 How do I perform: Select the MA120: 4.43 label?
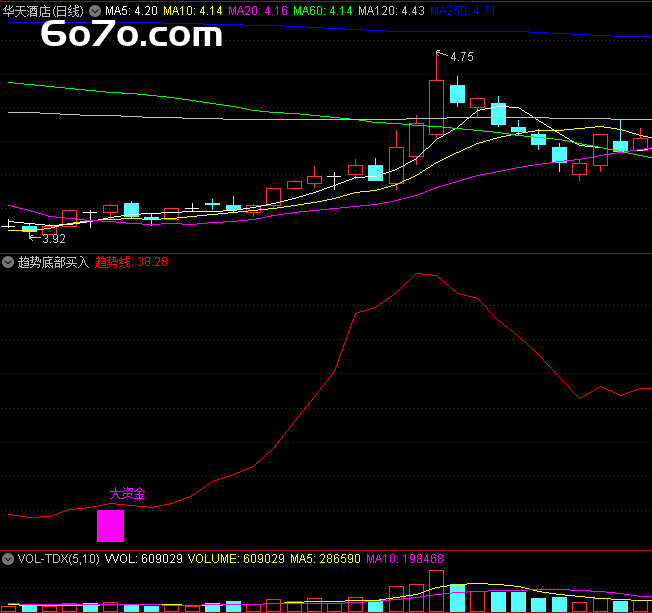[x=391, y=11]
